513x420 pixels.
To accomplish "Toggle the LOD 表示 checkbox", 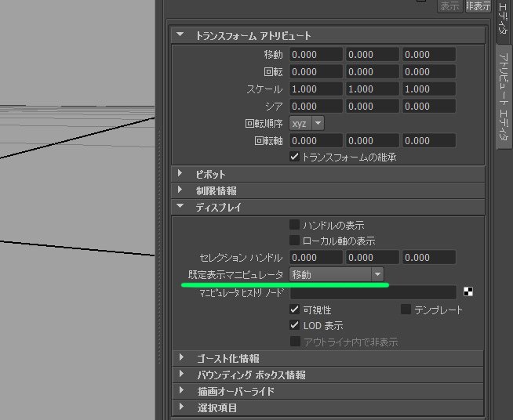I will (294, 325).
